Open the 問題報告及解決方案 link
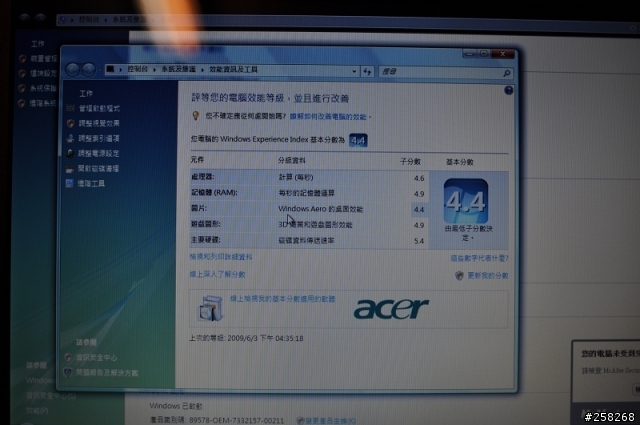 [107, 373]
